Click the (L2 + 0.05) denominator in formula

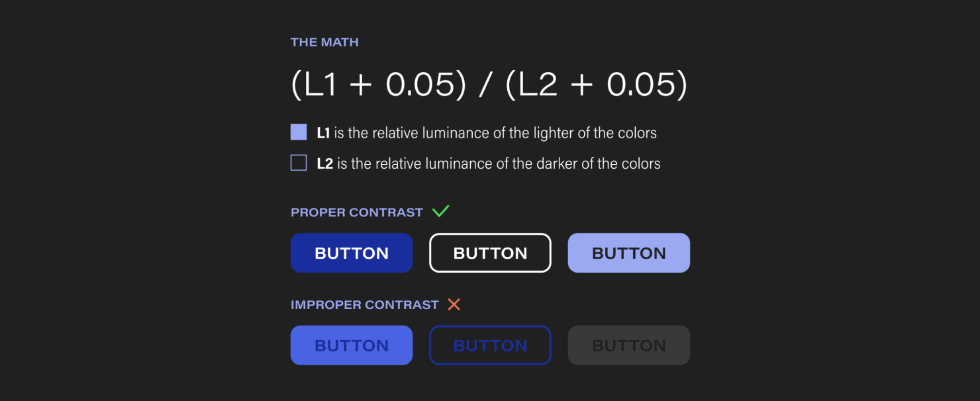[596, 85]
